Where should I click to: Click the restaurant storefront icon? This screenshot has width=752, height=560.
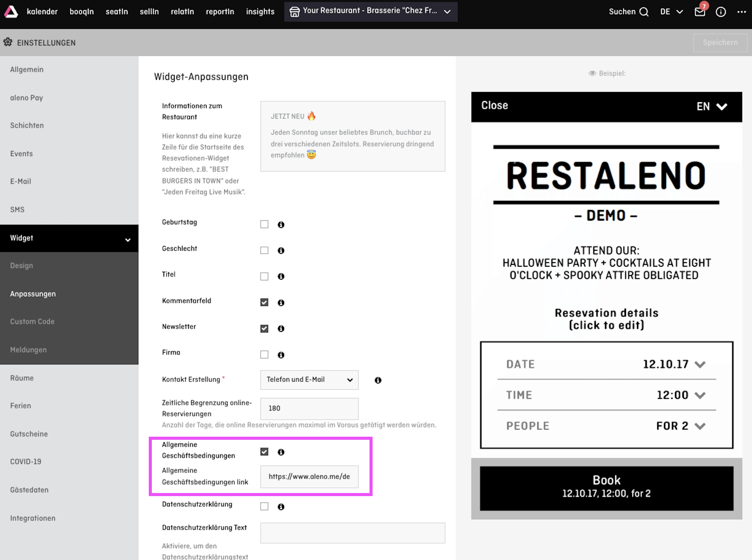pos(294,12)
